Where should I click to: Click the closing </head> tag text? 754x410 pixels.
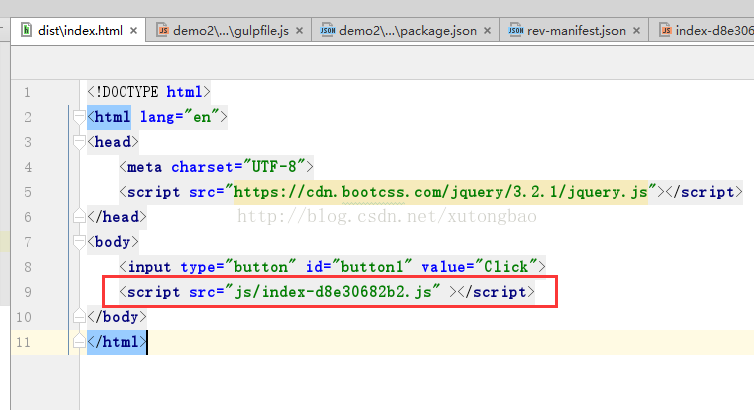[116, 217]
